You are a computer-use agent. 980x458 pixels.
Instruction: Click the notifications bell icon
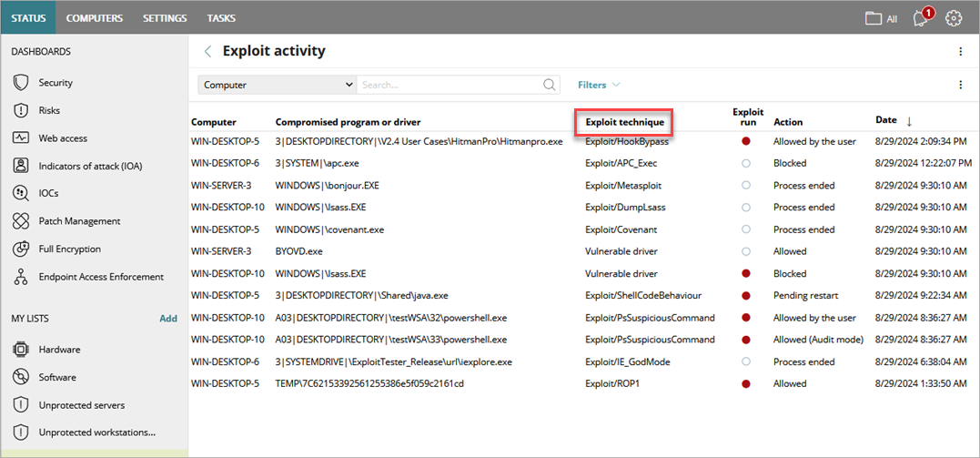[921, 18]
